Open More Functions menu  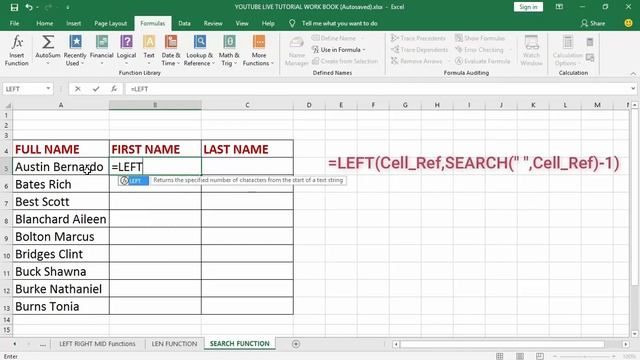tap(258, 51)
